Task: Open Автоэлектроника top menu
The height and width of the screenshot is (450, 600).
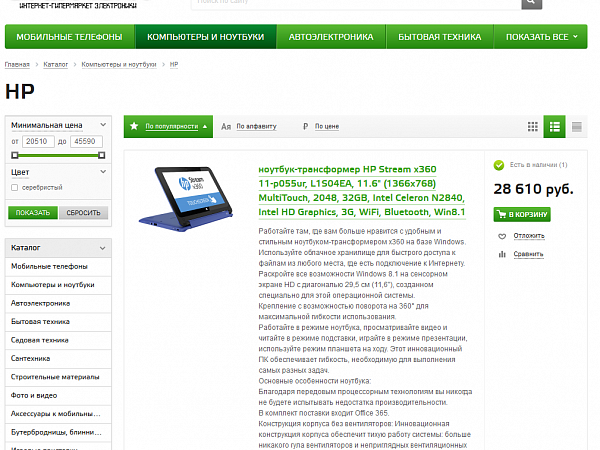Action: click(331, 37)
